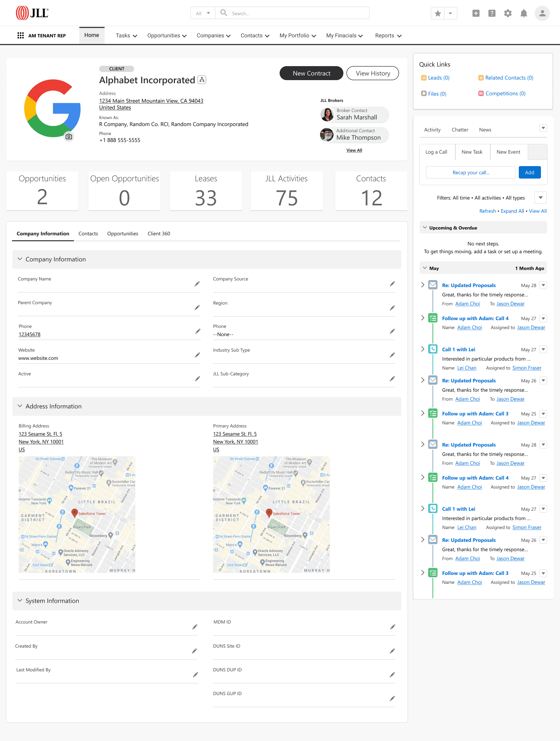Edit the MDM ID pencil icon
This screenshot has width=560, height=741.
[393, 627]
